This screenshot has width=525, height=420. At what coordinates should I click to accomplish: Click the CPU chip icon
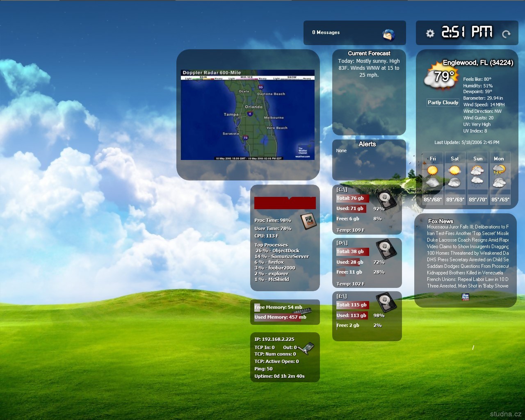pyautogui.click(x=308, y=221)
